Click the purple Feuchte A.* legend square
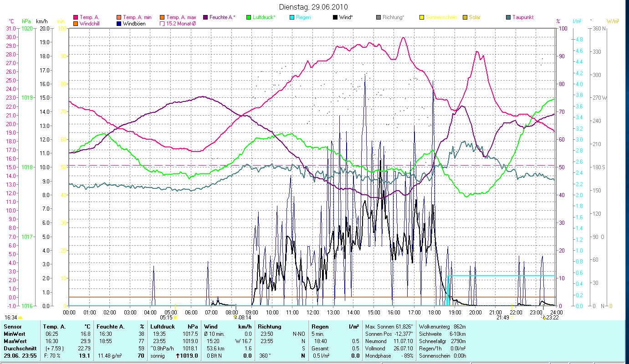 click(x=205, y=18)
